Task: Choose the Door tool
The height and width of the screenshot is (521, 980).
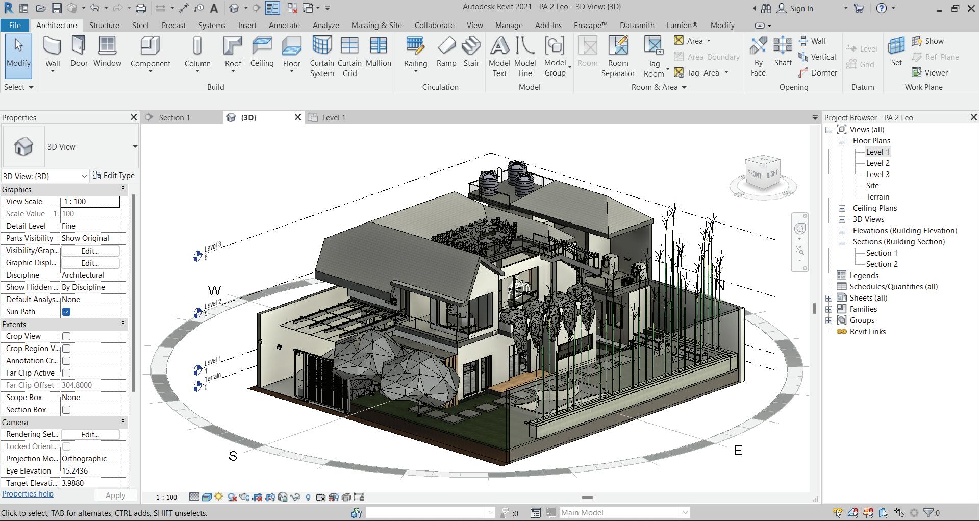Action: coord(79,52)
